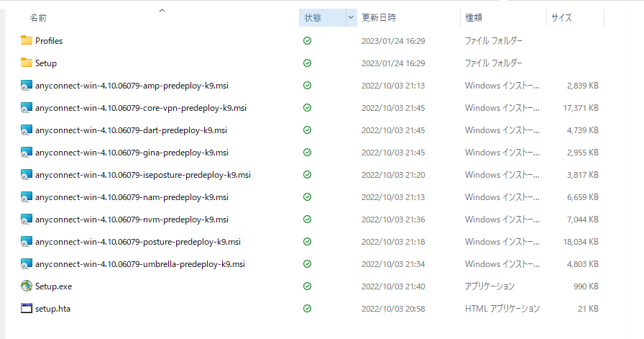Click the 2022/10/03 21:40 date cell

tap(393, 286)
